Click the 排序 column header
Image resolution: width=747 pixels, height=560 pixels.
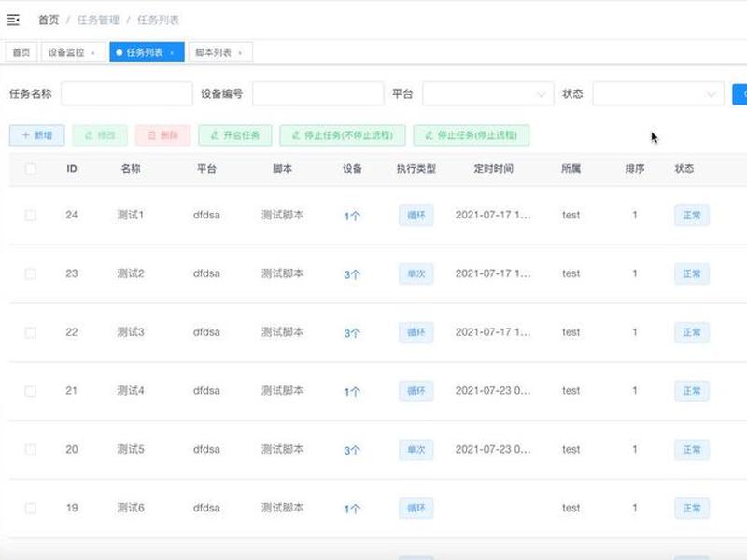click(x=635, y=169)
